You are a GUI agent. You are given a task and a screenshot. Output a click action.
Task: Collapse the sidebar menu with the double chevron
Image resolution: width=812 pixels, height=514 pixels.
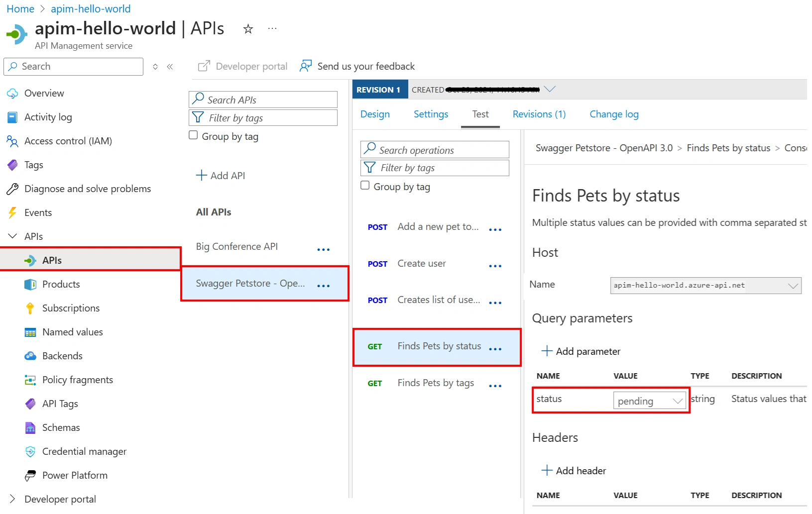tap(170, 67)
